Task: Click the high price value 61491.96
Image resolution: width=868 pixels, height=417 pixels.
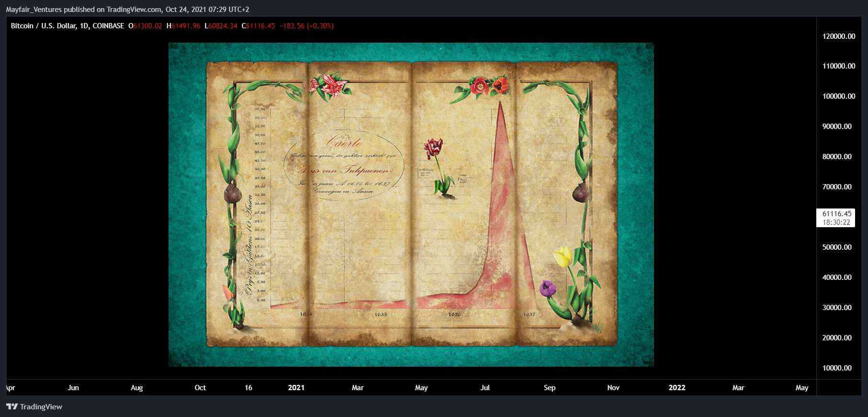Action: [x=186, y=26]
